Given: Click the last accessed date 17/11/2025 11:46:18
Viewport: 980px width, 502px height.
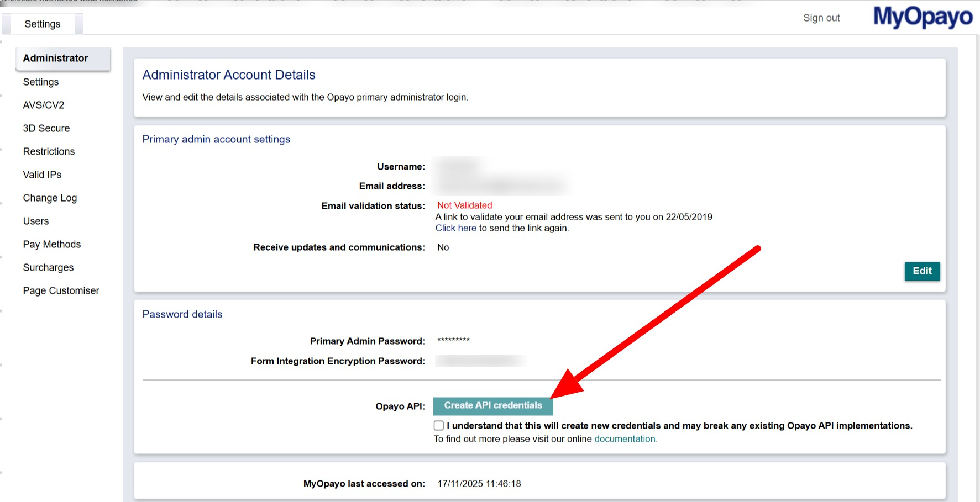Looking at the screenshot, I should pyautogui.click(x=479, y=484).
